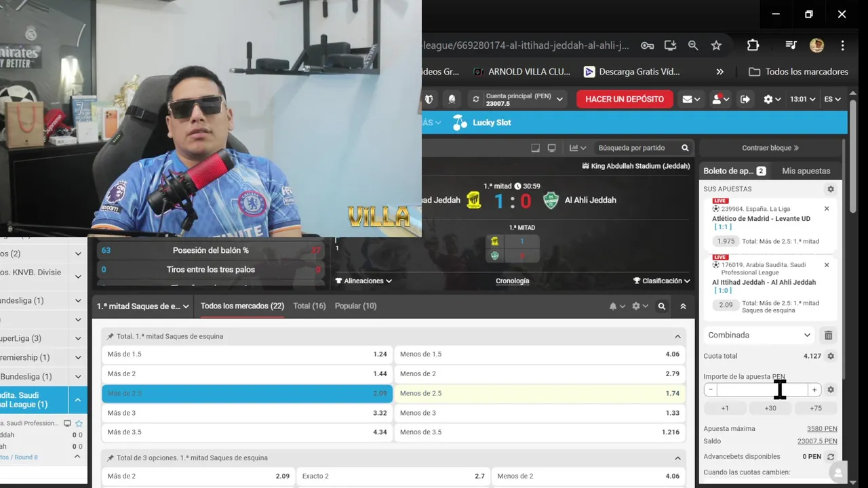Select the Popular (10) tab
Image resolution: width=868 pixels, height=488 pixels.
pyautogui.click(x=355, y=306)
